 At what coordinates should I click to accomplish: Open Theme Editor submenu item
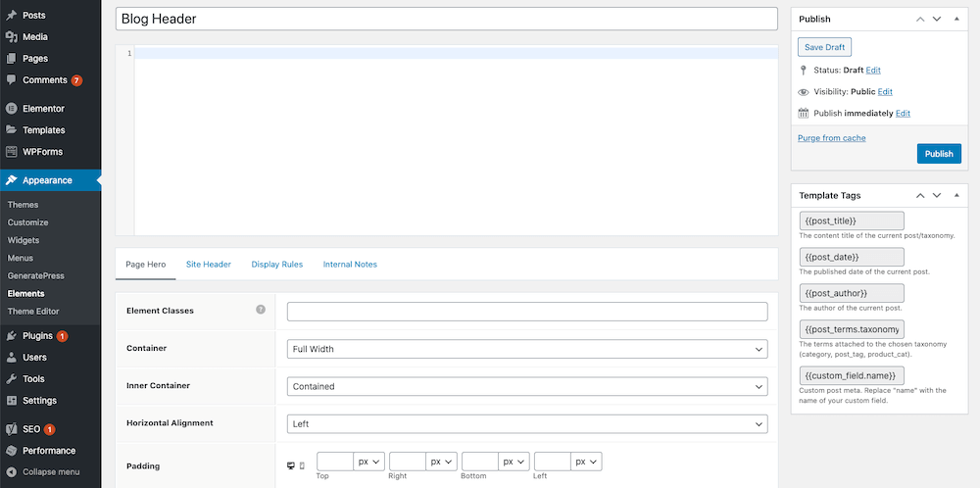click(33, 312)
